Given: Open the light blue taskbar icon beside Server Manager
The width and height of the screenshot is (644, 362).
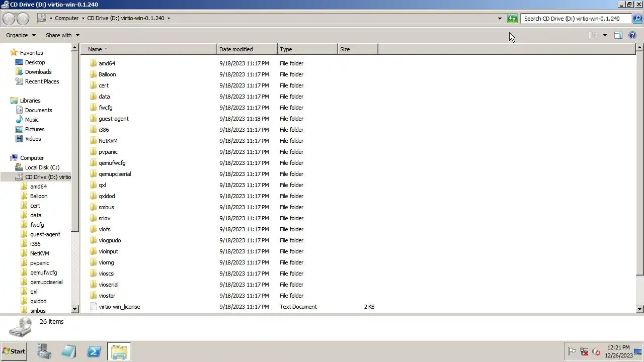Looking at the screenshot, I should click(69, 351).
